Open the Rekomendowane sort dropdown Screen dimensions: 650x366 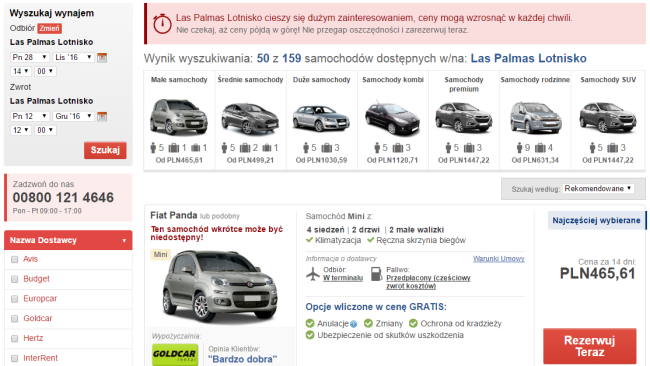click(x=598, y=189)
